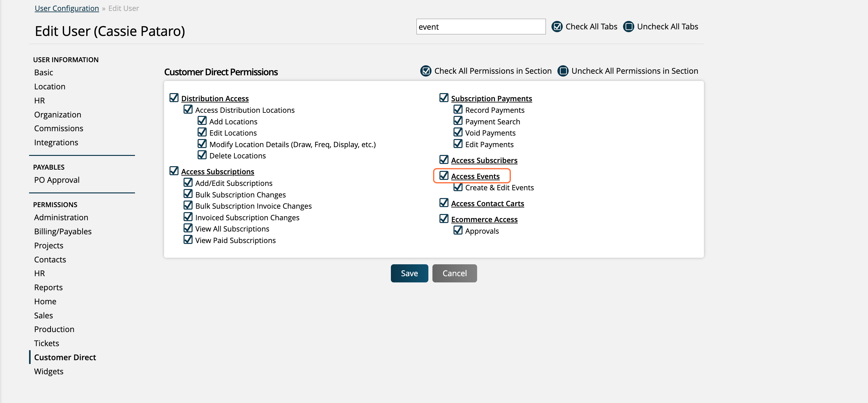Image resolution: width=868 pixels, height=403 pixels.
Task: Go to User Configuration breadcrumb
Action: coord(67,8)
